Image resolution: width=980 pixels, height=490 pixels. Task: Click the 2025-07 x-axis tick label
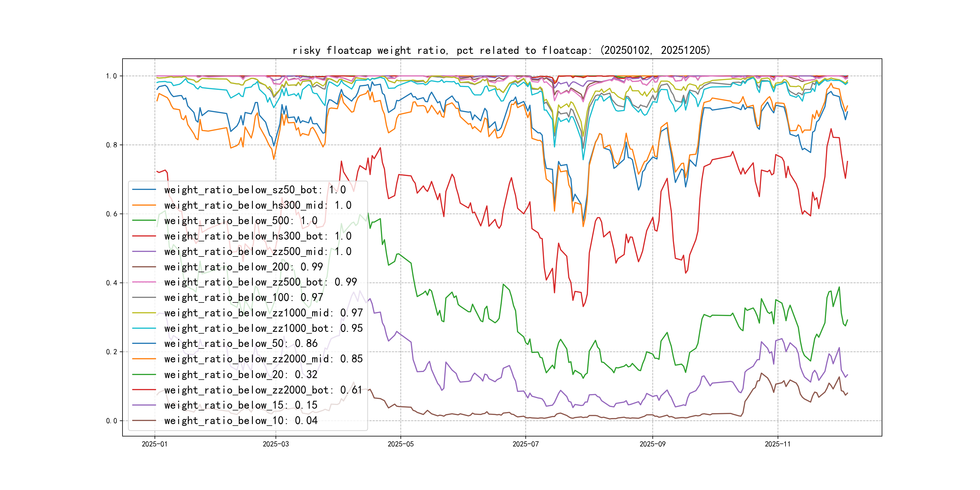click(x=525, y=444)
